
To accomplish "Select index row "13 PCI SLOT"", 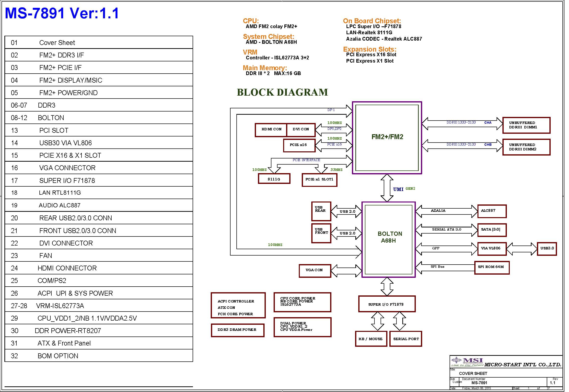I will tap(99, 130).
